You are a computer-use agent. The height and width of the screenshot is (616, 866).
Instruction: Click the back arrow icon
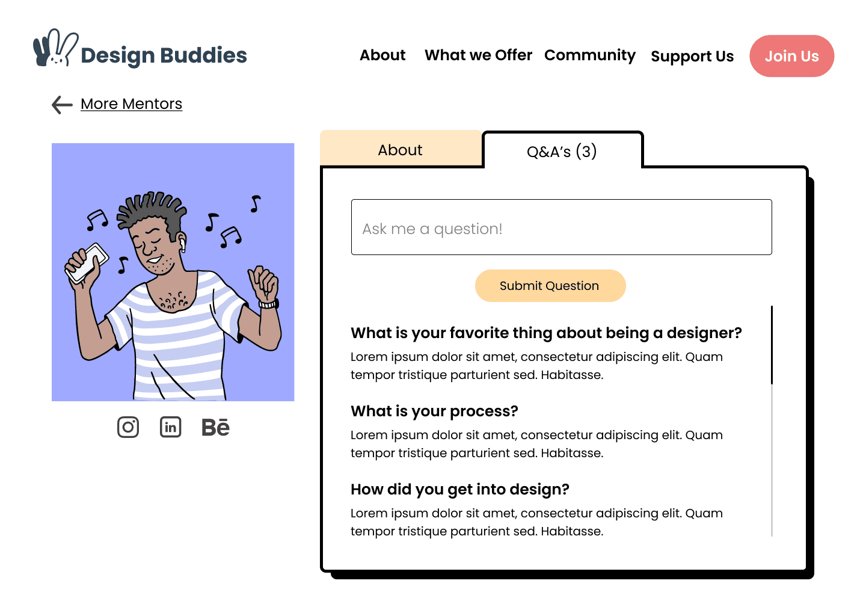(x=62, y=105)
